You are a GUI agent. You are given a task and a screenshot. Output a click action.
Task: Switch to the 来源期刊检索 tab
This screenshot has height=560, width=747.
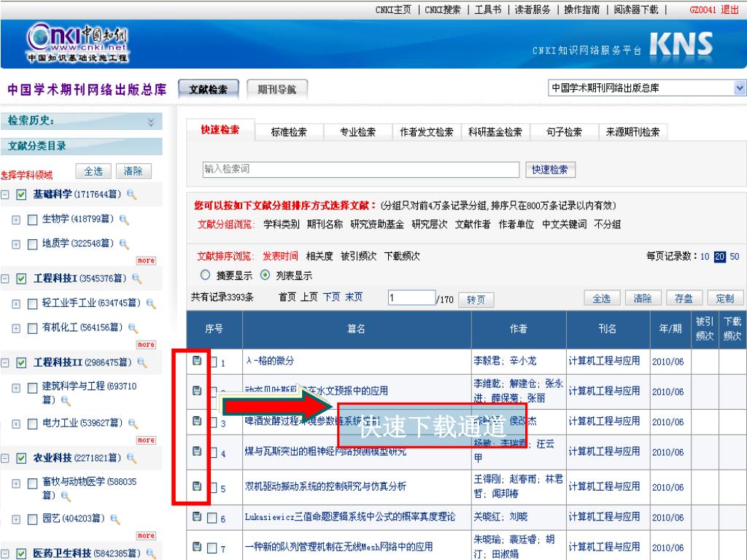(x=632, y=132)
